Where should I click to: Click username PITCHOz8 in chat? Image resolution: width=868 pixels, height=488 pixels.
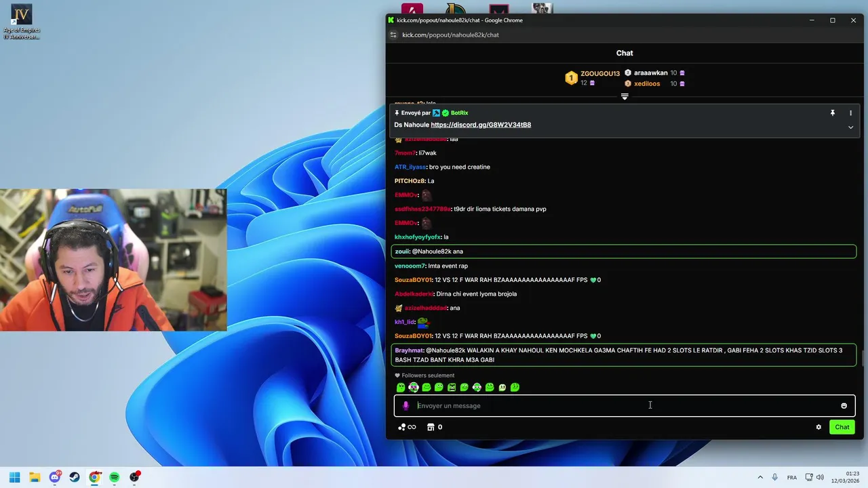tap(410, 181)
